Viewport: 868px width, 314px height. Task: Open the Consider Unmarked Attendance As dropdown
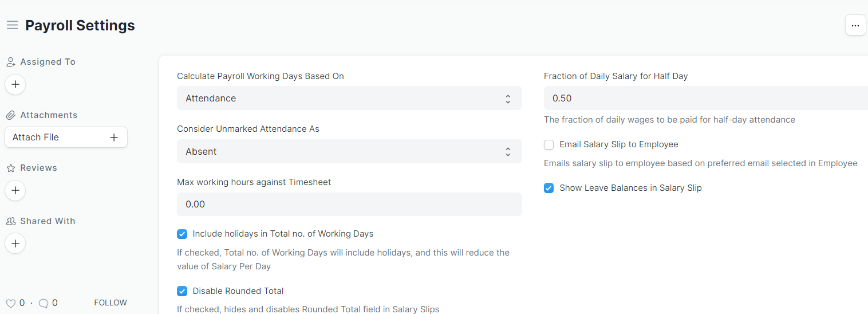point(349,151)
